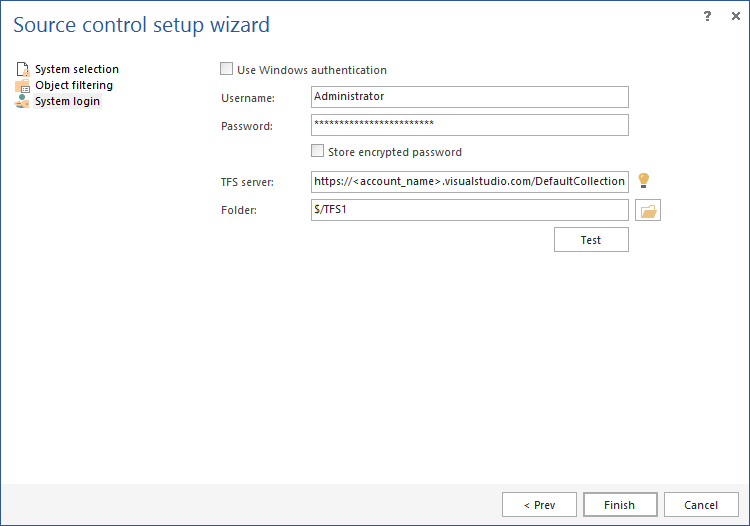750x526 pixels.
Task: Select the Object filtering step label
Action: (x=74, y=86)
